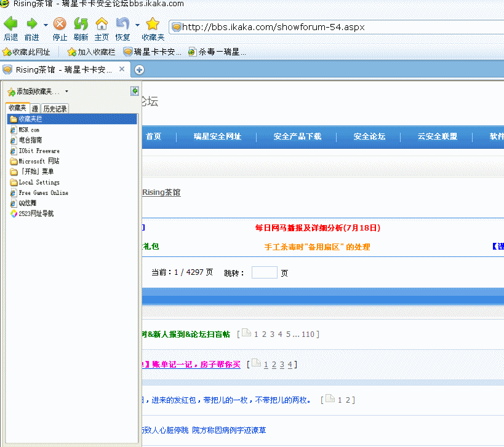Click the green Back (后退) arrow
The height and width of the screenshot is (447, 504).
10,24
